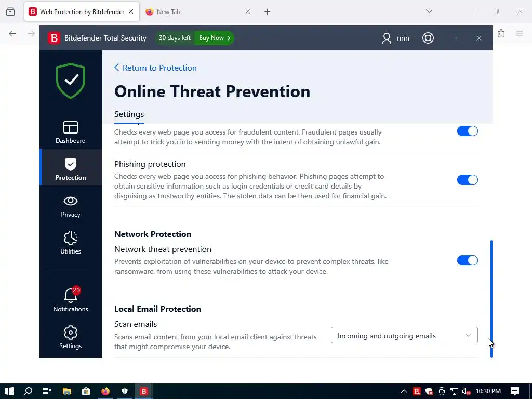Open the Utilities section
532x399 pixels.
coord(71,243)
